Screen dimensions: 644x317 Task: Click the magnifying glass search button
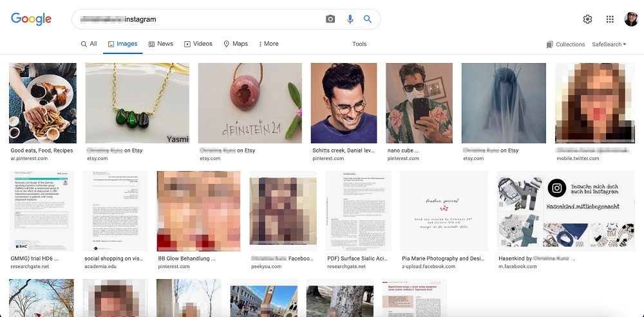pos(368,19)
